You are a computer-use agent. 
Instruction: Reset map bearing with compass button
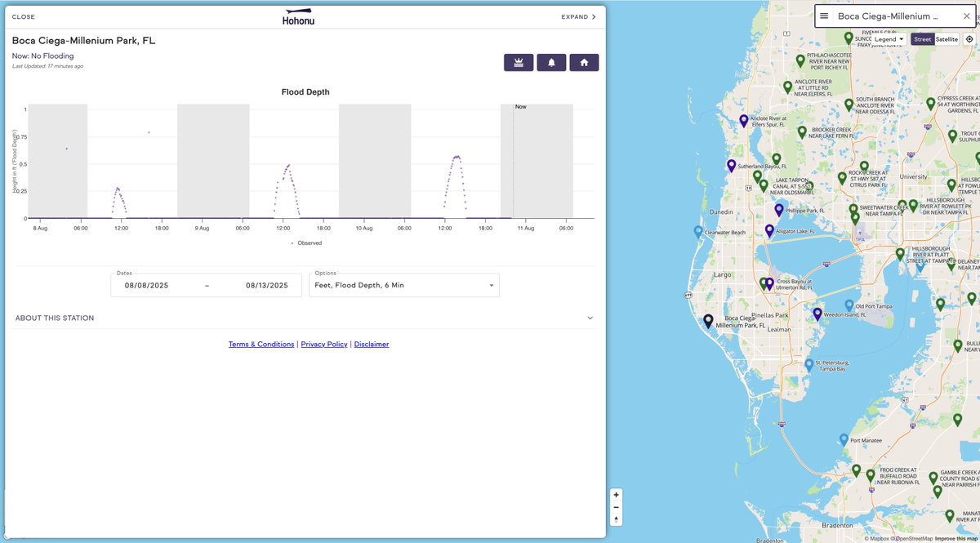pyautogui.click(x=616, y=519)
